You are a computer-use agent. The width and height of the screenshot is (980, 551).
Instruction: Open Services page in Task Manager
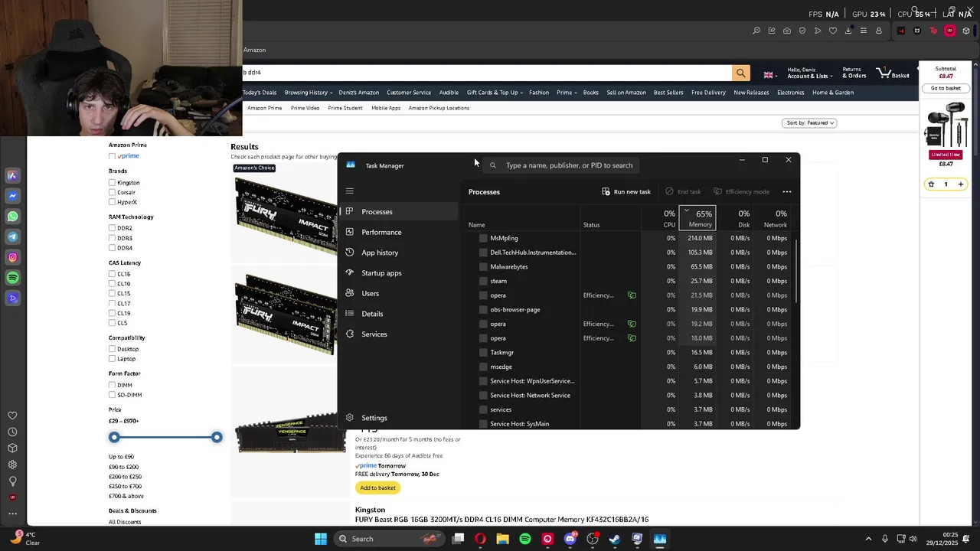[398, 334]
